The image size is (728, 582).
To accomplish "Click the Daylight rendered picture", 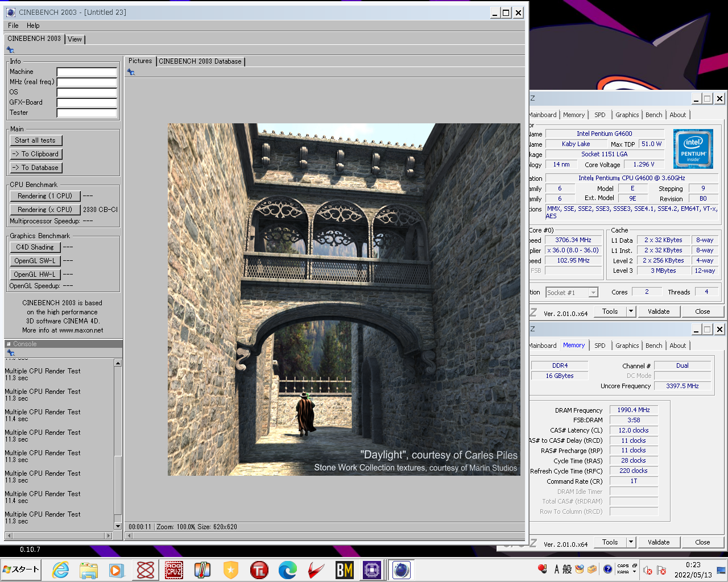I will point(344,300).
